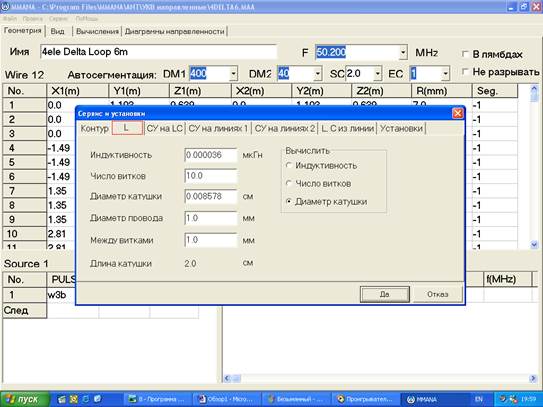
Task: Expand the F frequency dropdown
Action: (x=403, y=53)
